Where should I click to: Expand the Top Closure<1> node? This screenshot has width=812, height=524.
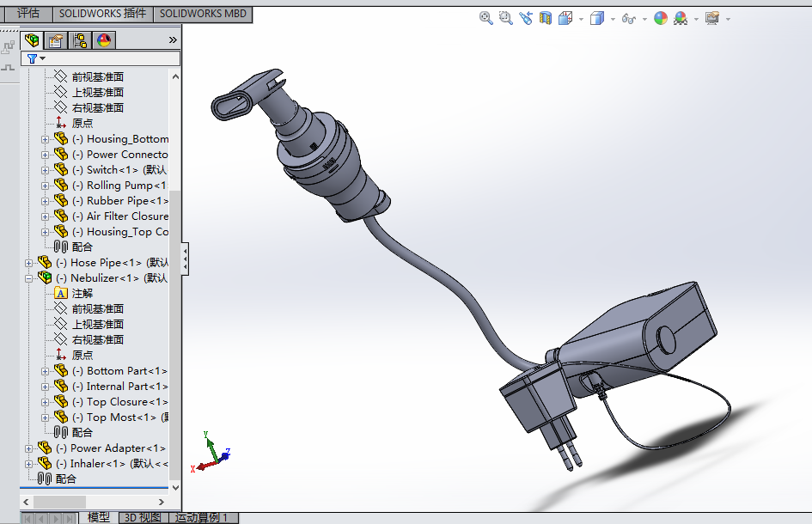point(45,402)
